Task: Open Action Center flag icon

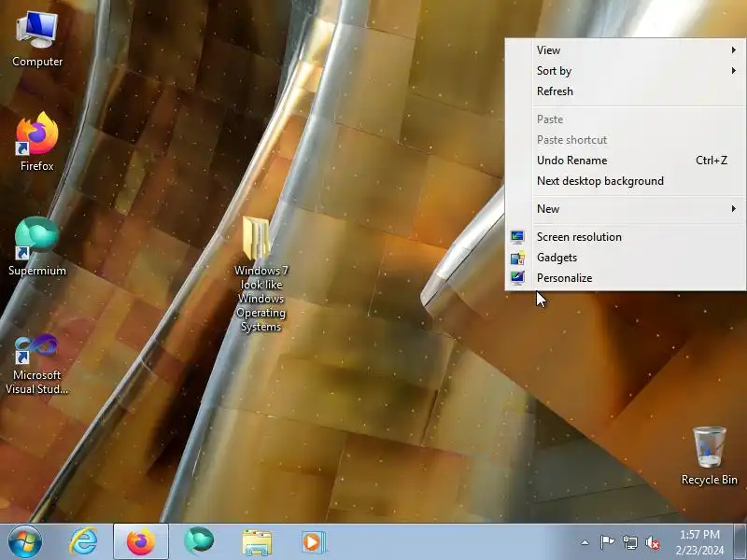Action: 608,542
